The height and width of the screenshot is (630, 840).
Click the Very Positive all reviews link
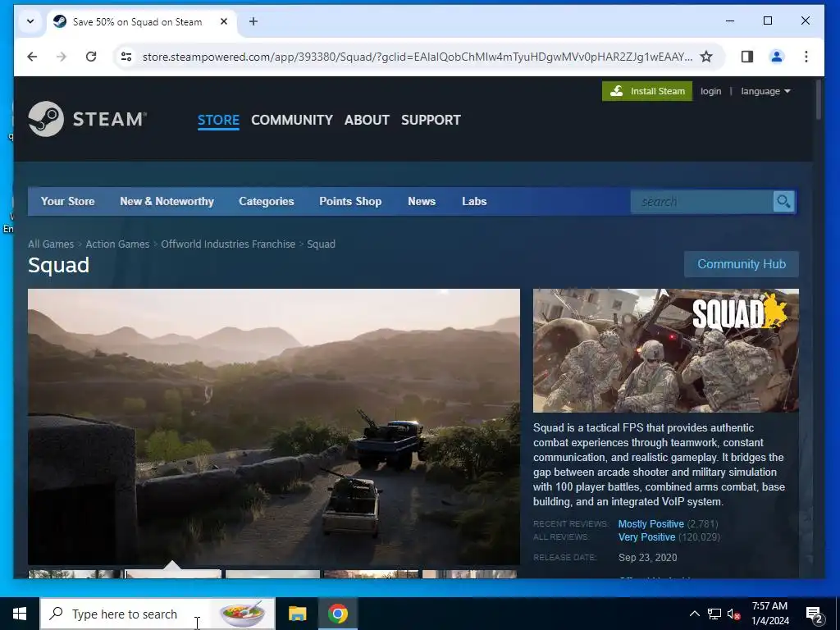[x=646, y=536]
